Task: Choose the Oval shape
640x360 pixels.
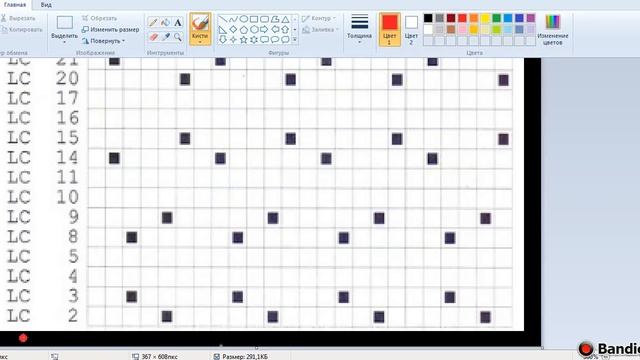Action: click(244, 19)
